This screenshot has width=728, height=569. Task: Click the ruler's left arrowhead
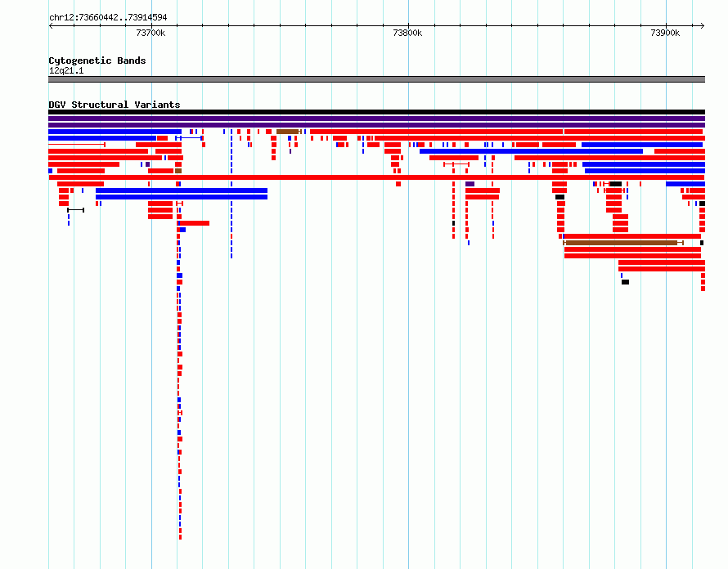point(51,26)
